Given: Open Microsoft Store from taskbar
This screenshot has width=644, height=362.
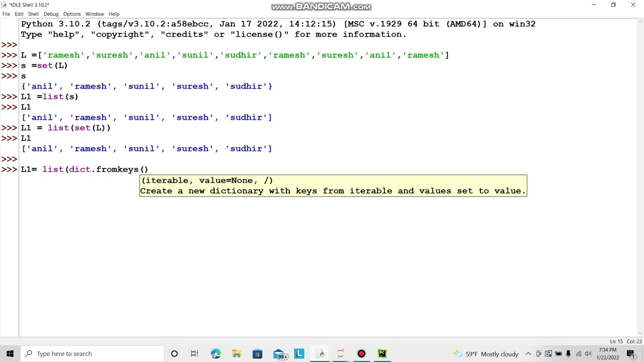Looking at the screenshot, I should [257, 353].
